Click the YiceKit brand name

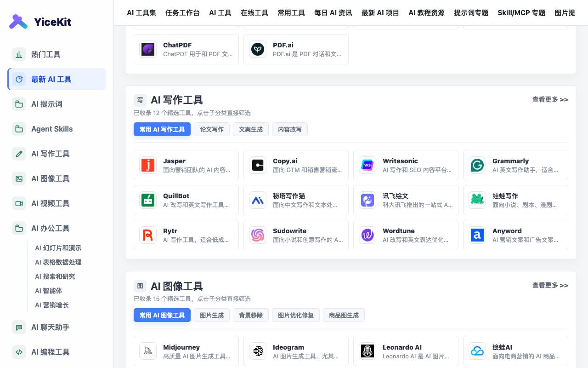point(53,22)
